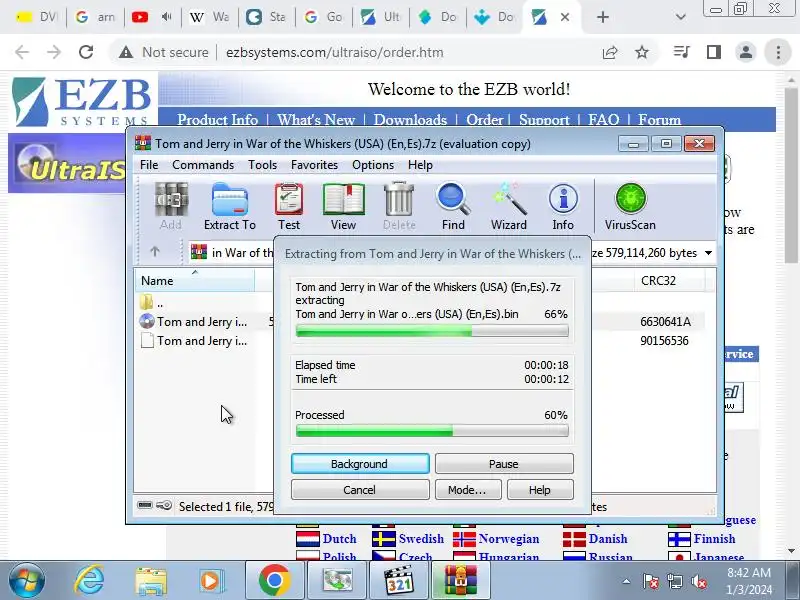Image resolution: width=800 pixels, height=600 pixels.
Task: Open Chrome side panel icon
Action: pos(714,52)
